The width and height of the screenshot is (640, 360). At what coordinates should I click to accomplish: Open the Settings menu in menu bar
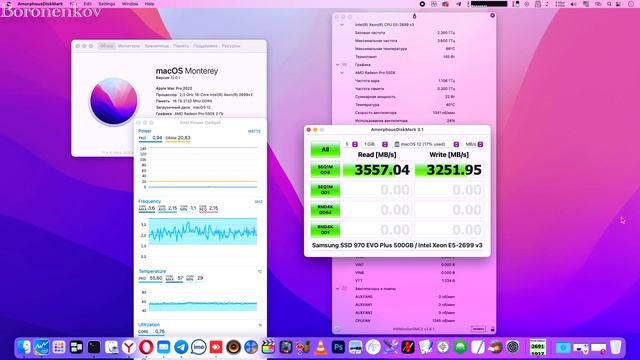[107, 4]
